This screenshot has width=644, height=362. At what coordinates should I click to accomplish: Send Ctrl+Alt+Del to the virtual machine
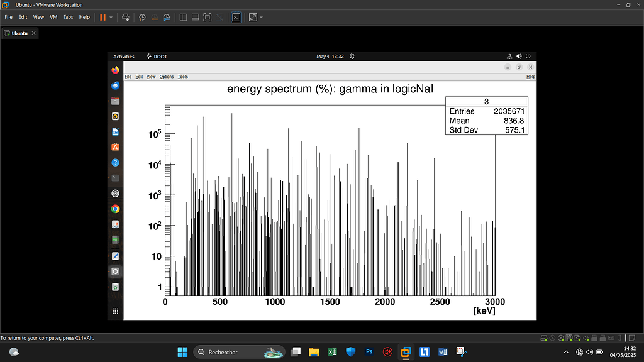click(125, 17)
